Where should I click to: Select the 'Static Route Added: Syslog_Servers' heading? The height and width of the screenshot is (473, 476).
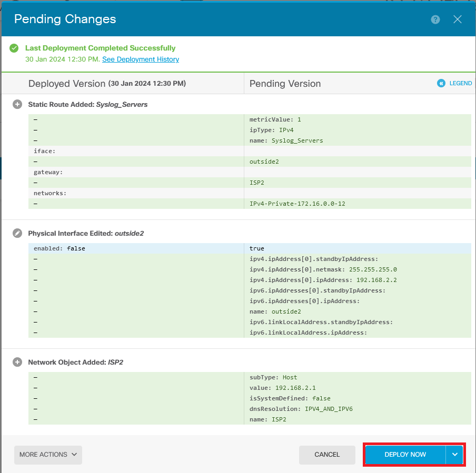[x=88, y=104]
